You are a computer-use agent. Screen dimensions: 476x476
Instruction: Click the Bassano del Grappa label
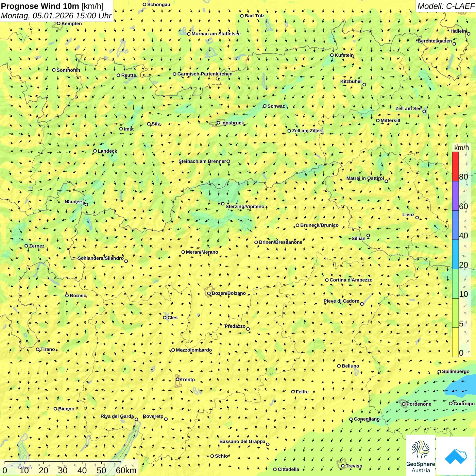tap(242, 441)
